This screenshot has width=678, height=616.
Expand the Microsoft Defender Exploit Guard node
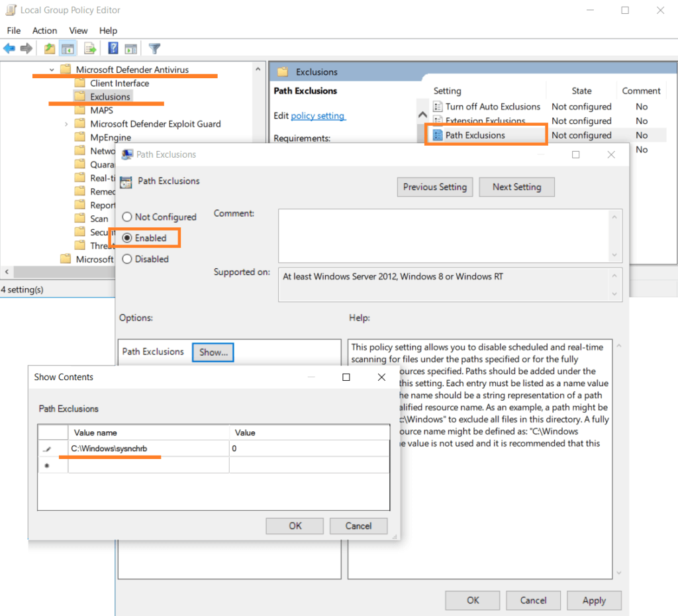click(x=66, y=124)
